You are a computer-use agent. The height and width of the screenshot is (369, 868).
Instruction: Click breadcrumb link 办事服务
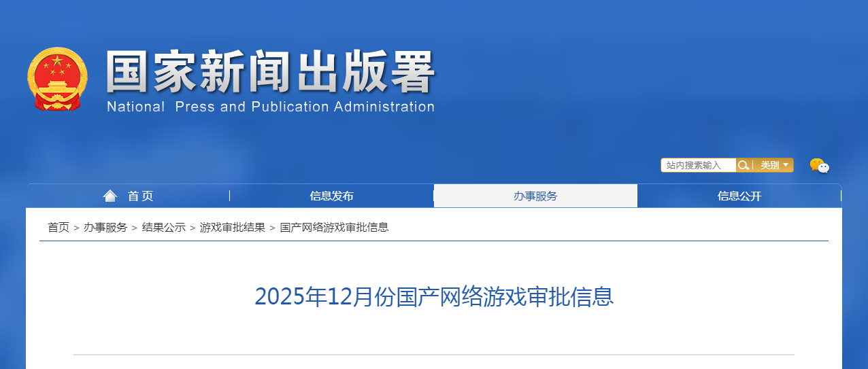point(105,228)
